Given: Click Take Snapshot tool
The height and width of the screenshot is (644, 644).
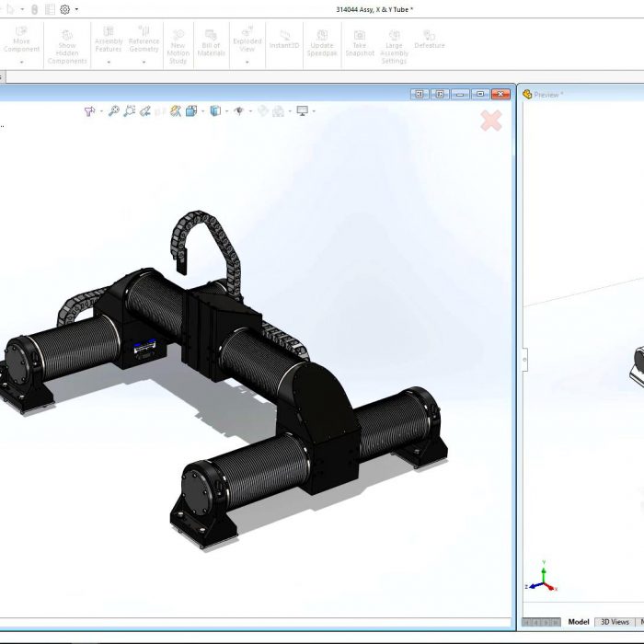Looking at the screenshot, I should coord(360,43).
